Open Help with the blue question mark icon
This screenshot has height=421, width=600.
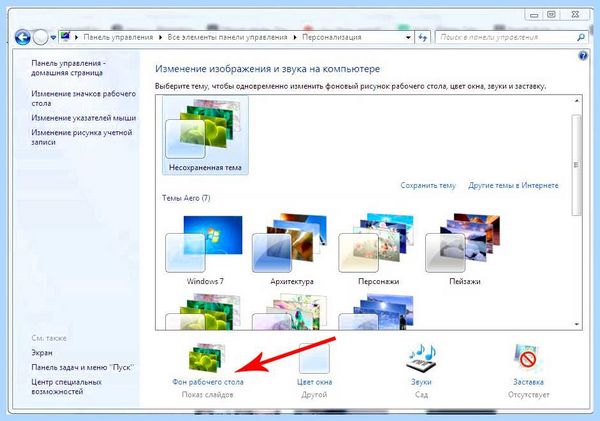582,56
